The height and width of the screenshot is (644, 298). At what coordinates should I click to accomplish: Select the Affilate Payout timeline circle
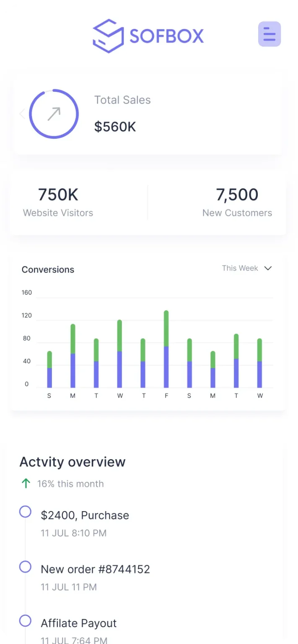coord(26,621)
